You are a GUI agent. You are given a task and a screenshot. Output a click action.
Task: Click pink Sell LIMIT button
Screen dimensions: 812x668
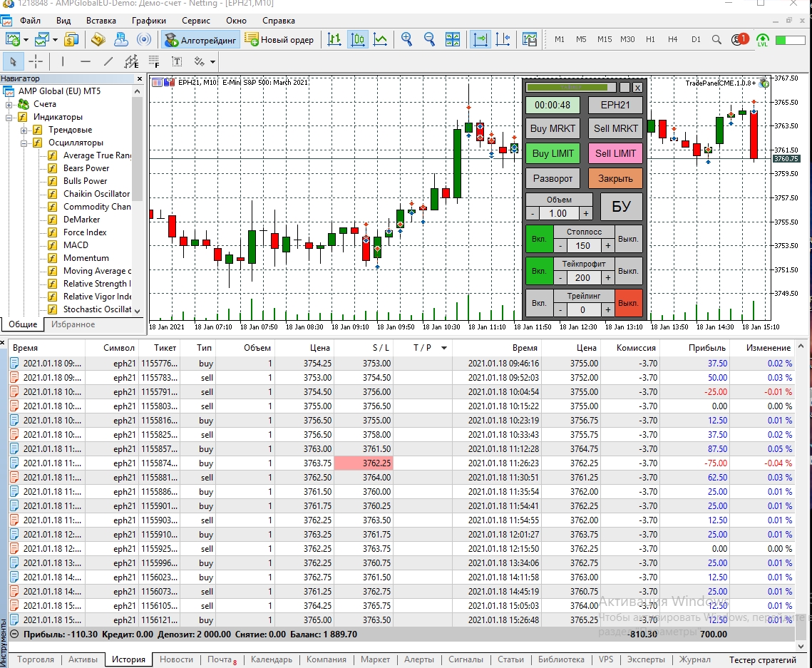(615, 153)
